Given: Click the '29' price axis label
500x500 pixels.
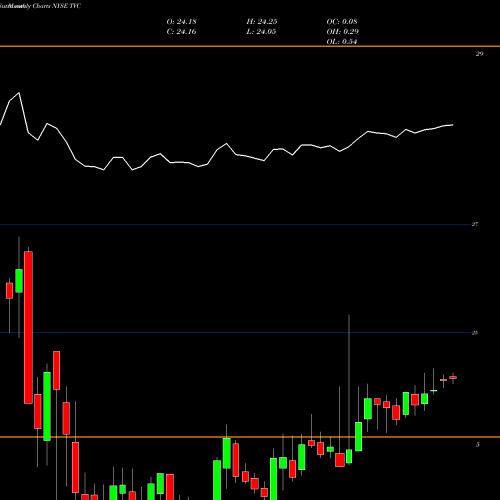Looking at the screenshot, I should click(479, 54).
